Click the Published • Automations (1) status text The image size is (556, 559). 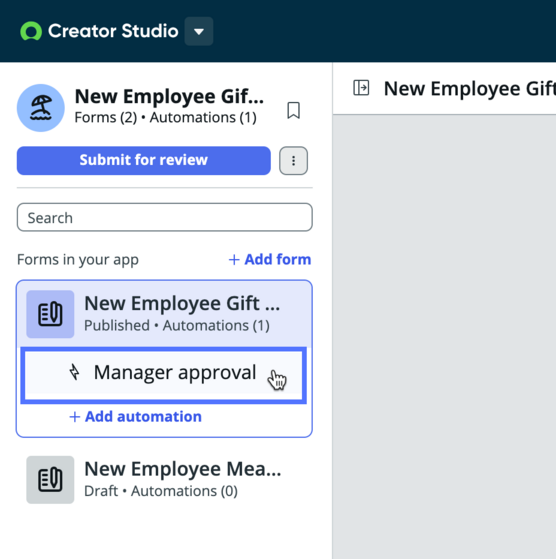pos(177,325)
